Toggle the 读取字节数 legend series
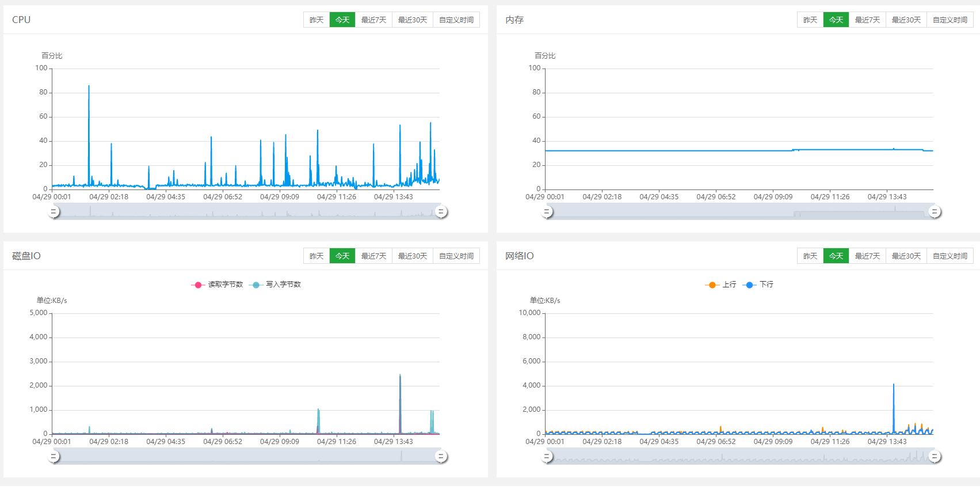The height and width of the screenshot is (493, 980). (218, 285)
